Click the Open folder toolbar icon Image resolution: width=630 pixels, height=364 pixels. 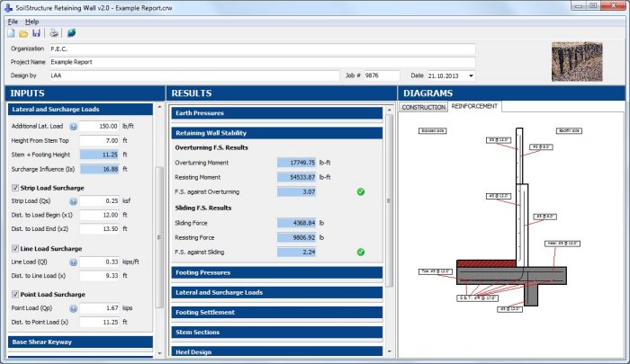point(23,32)
